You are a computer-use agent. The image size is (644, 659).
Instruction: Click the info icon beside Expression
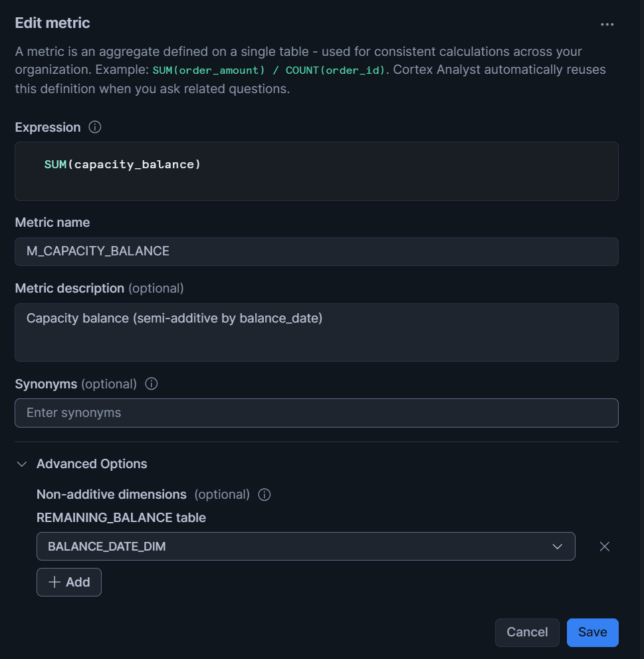click(95, 127)
